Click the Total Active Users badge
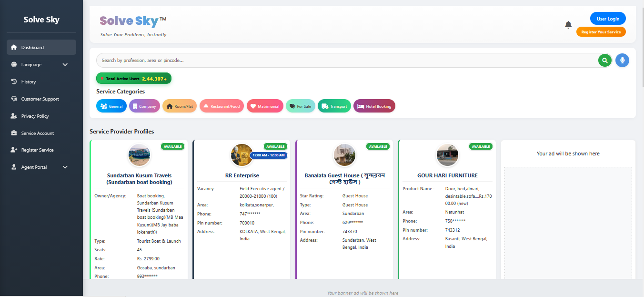This screenshot has height=297, width=644. [x=134, y=79]
